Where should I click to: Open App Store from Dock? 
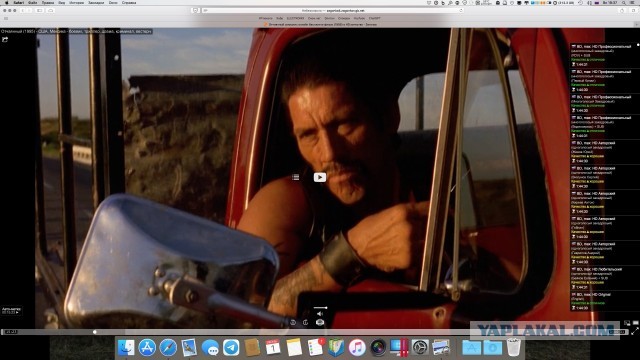[147, 348]
